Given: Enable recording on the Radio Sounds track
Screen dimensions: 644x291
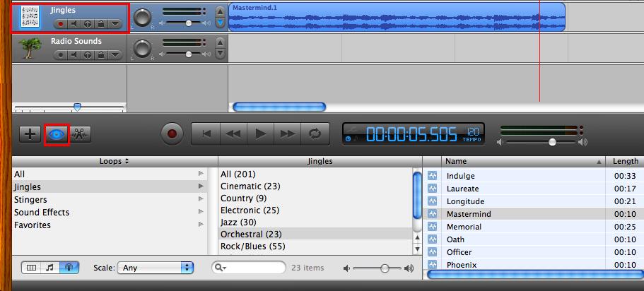Looking at the screenshot, I should coord(61,54).
